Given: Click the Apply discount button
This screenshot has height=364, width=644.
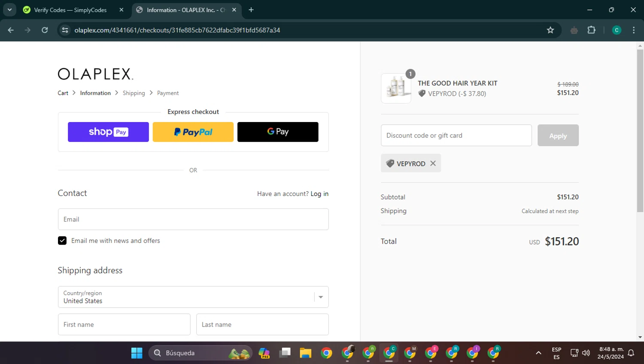Looking at the screenshot, I should click(x=558, y=135).
